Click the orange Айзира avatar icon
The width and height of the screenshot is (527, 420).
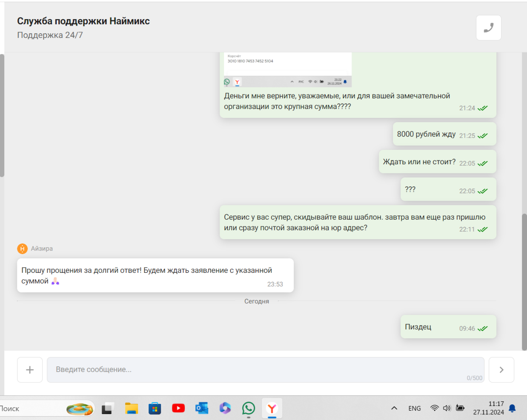click(22, 249)
